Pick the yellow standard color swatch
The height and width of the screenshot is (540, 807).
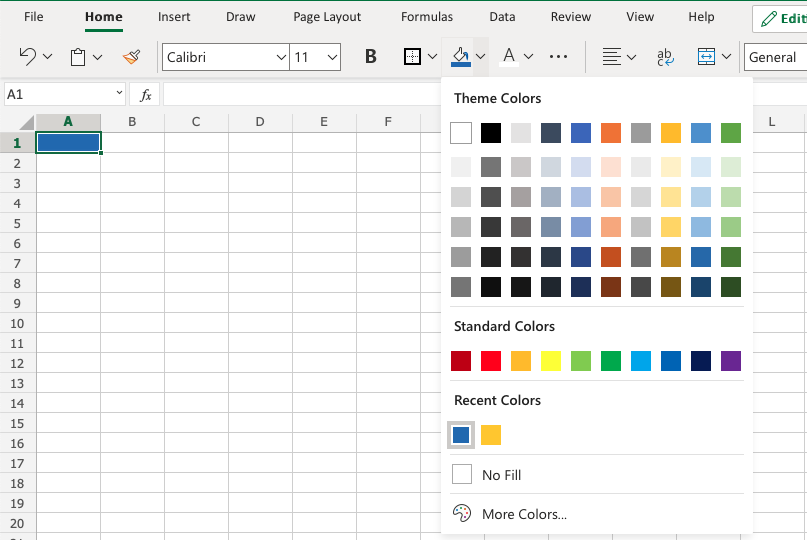551,360
